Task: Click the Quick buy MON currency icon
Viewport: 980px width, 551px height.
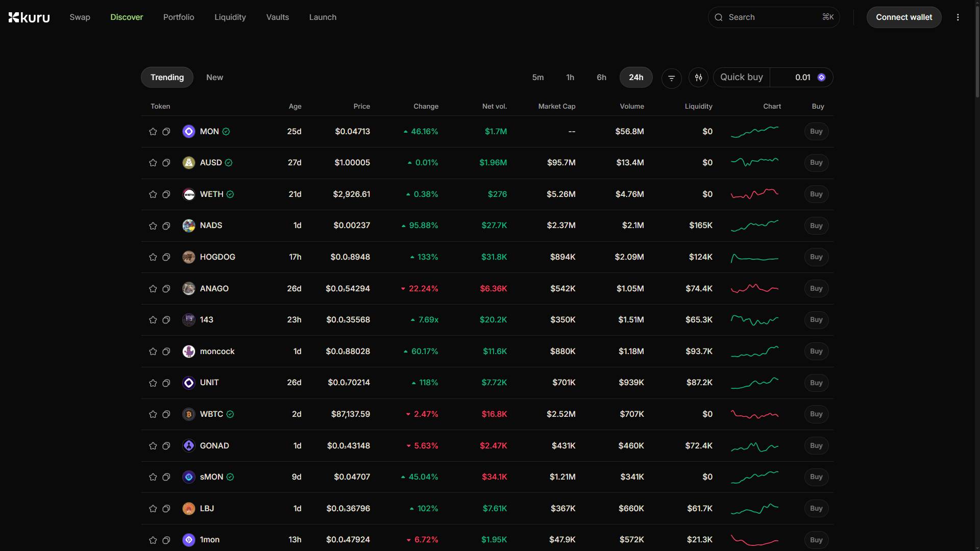Action: tap(821, 78)
